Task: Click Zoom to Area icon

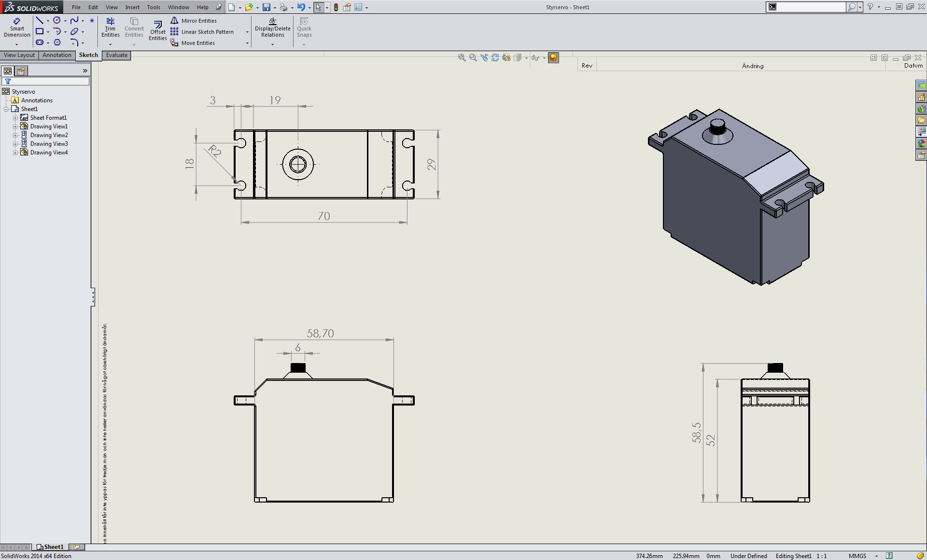Action: pos(473,57)
